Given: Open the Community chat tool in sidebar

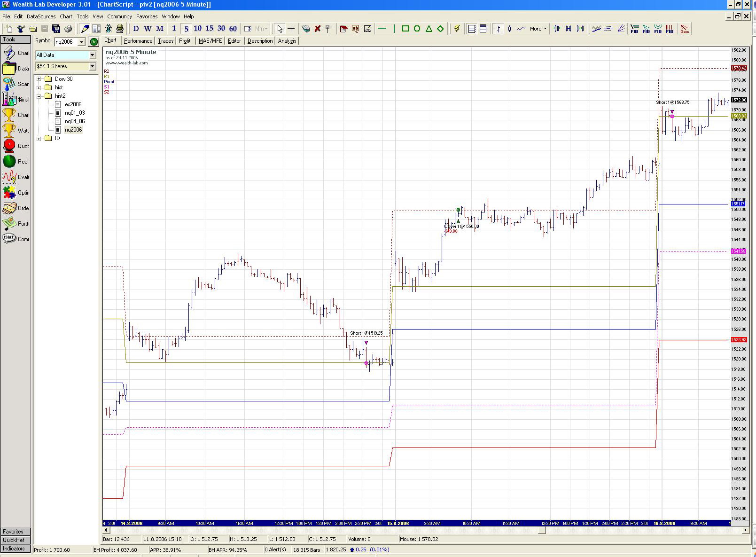Looking at the screenshot, I should 16,239.
